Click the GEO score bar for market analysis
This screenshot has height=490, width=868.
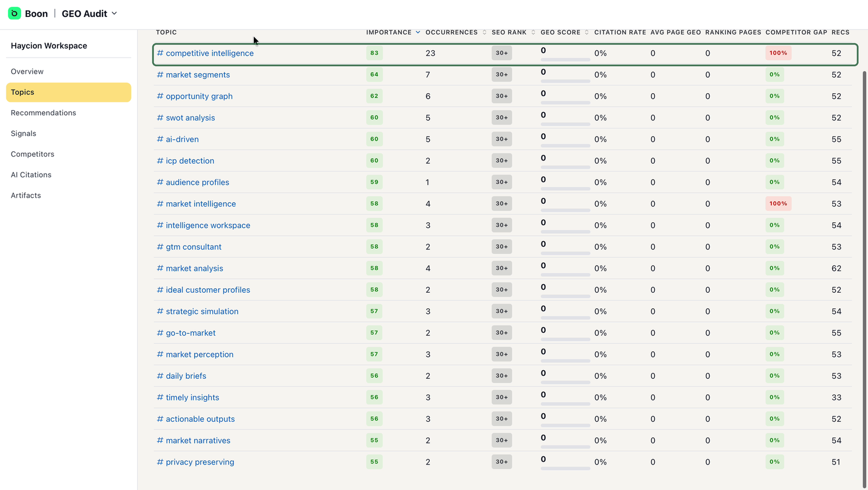[565, 275]
